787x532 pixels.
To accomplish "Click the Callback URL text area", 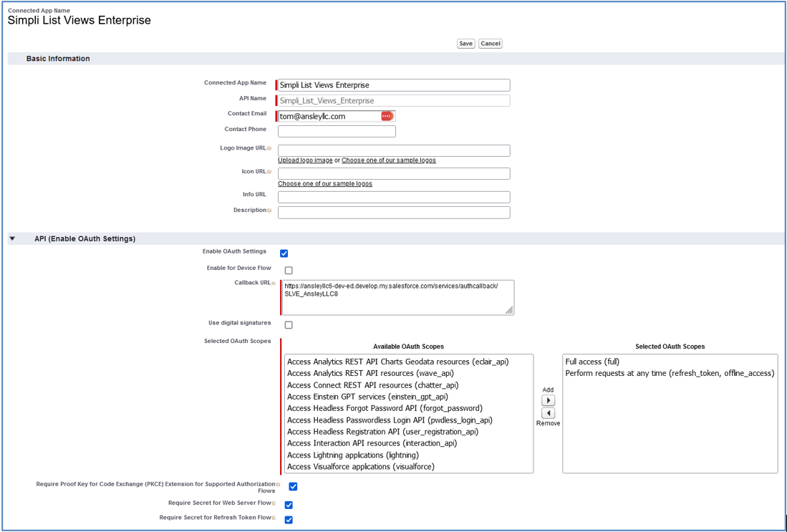I will (397, 298).
